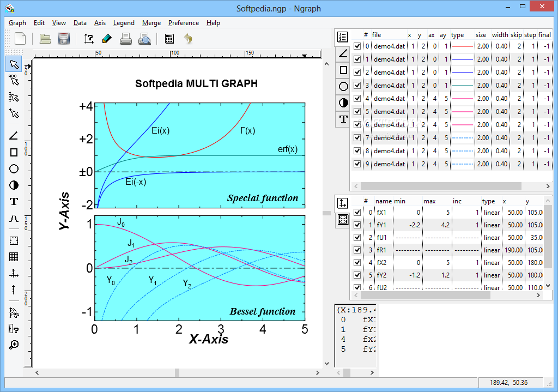Viewport: 558px width, 392px height.
Task: Toggle checkbox for data row 1 demo4.dat
Action: coord(357,59)
